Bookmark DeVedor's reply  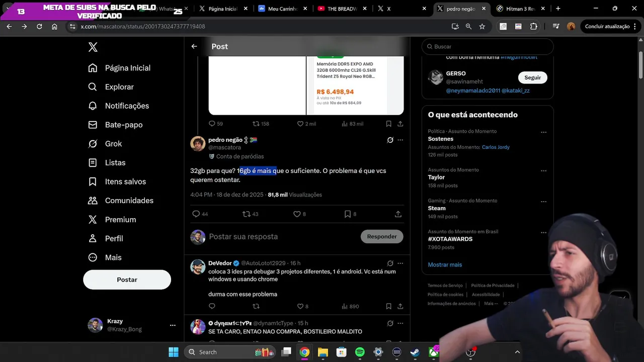coord(389,306)
